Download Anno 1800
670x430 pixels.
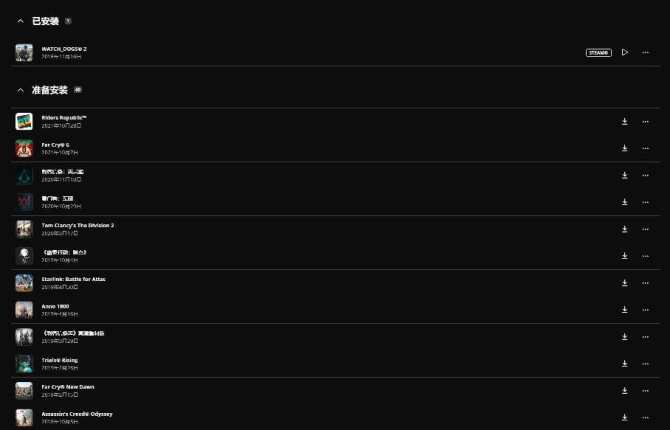pos(624,309)
